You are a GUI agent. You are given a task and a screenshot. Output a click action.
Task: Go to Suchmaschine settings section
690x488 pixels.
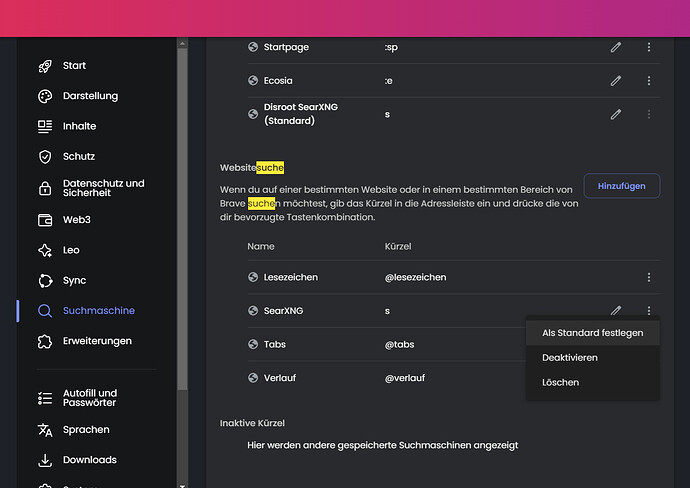(99, 311)
